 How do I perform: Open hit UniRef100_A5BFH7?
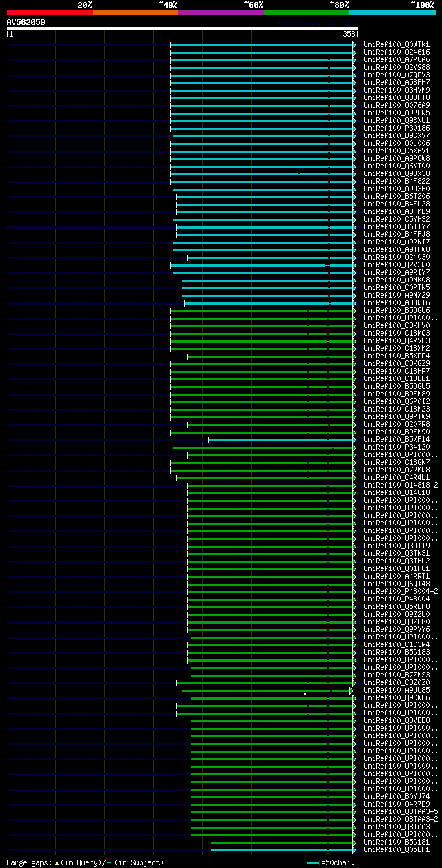[x=396, y=82]
